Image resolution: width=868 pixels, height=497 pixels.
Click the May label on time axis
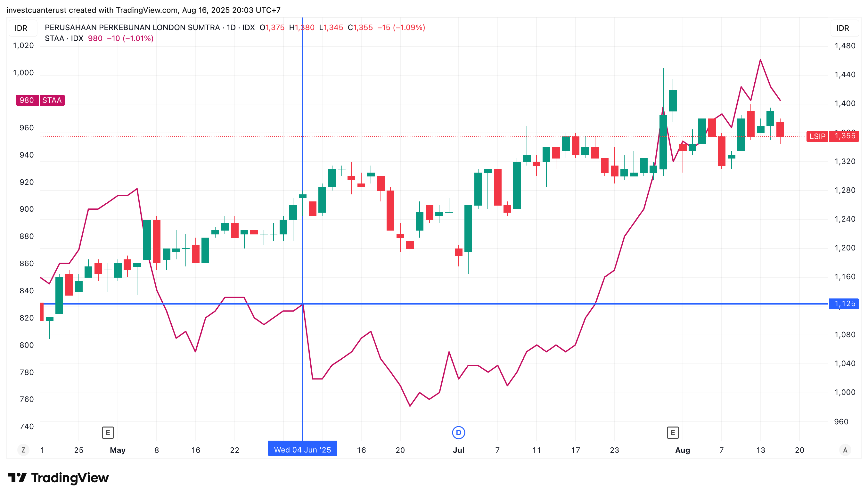(118, 450)
